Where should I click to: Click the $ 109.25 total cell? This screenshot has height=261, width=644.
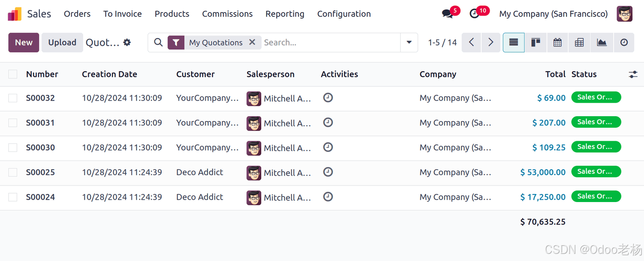click(549, 147)
